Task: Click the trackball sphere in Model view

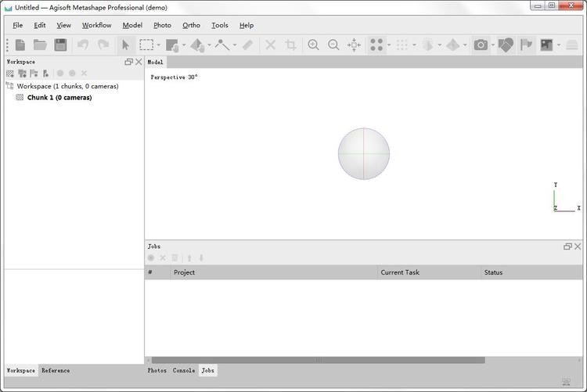Action: 363,154
